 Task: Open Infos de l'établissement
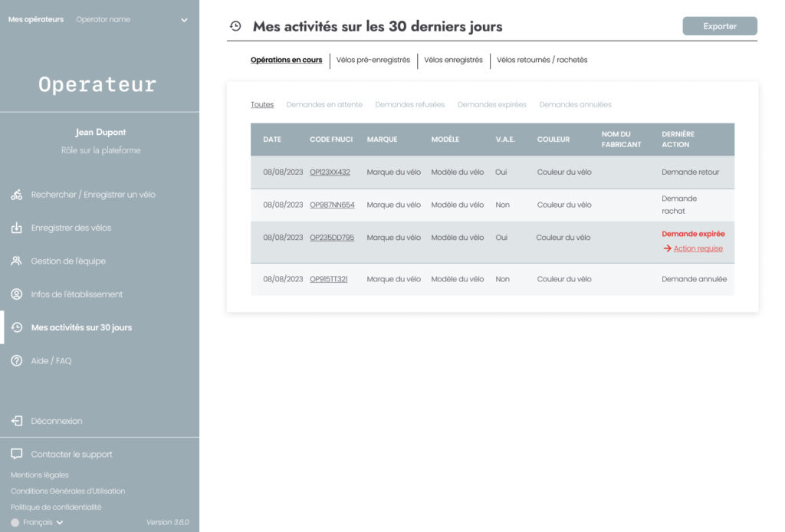click(77, 294)
